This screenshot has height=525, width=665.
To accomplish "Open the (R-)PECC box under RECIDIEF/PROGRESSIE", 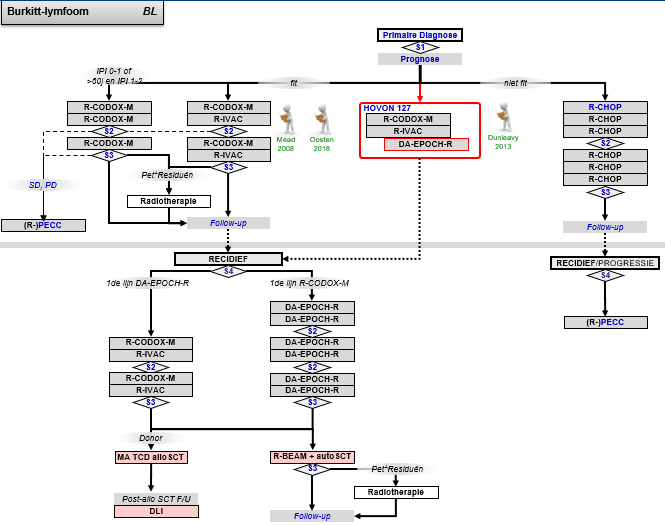I will [605, 322].
